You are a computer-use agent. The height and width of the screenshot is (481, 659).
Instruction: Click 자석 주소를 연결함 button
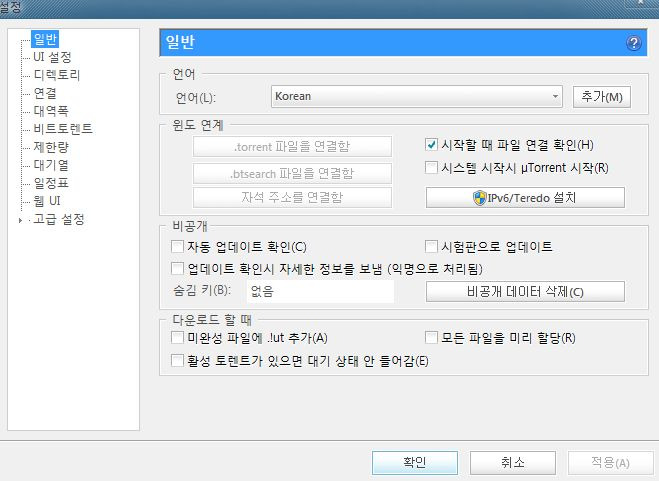(292, 197)
